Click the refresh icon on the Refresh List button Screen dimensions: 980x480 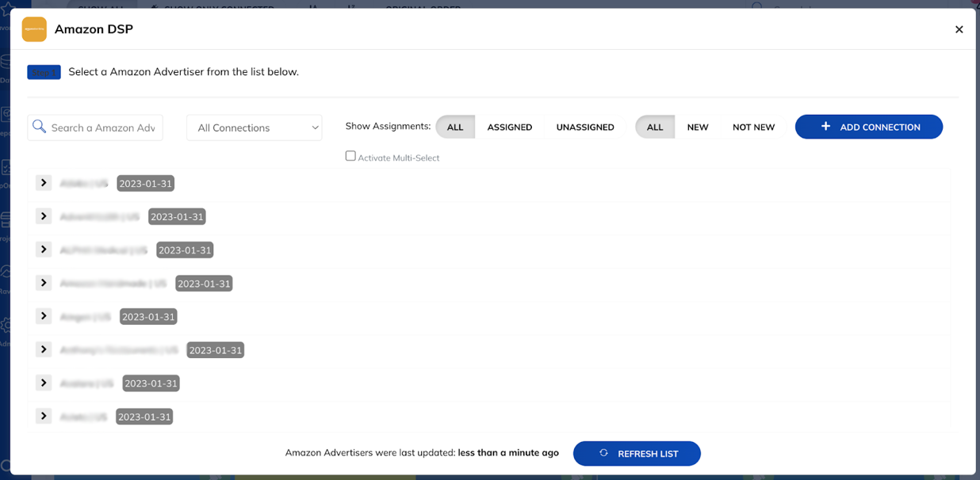tap(604, 453)
